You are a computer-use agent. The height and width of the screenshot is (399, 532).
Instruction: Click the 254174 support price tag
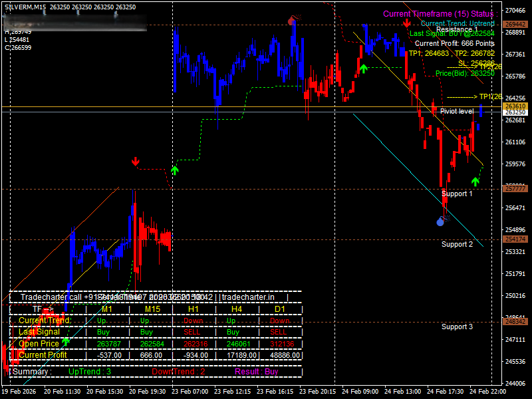(515, 239)
